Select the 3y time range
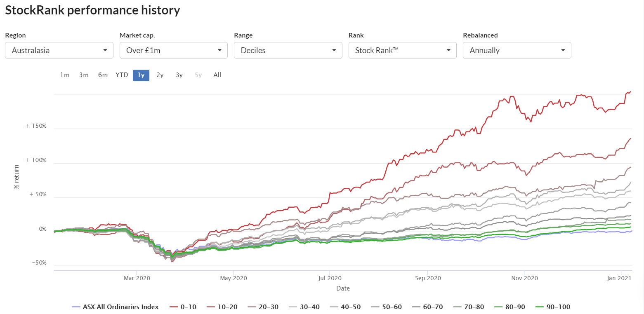 179,75
